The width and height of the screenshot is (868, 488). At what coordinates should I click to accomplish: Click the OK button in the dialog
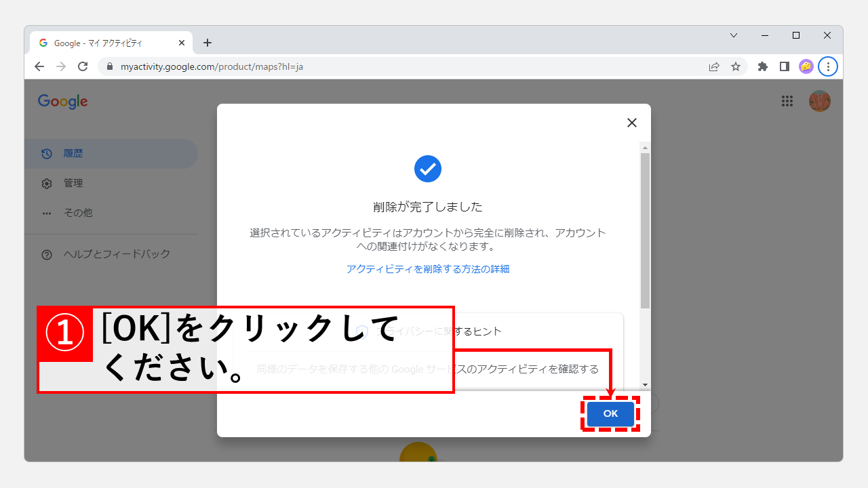coord(609,413)
